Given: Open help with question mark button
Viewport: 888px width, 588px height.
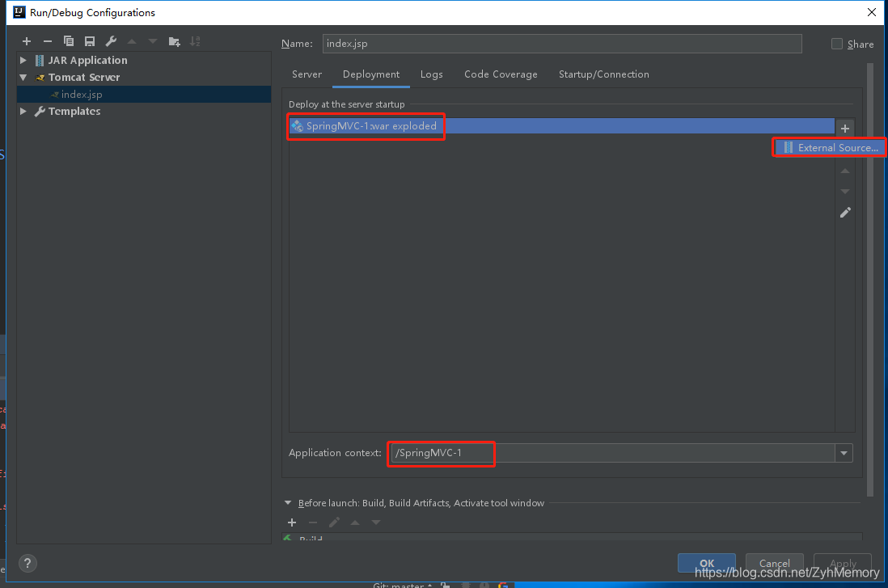Looking at the screenshot, I should (x=27, y=563).
